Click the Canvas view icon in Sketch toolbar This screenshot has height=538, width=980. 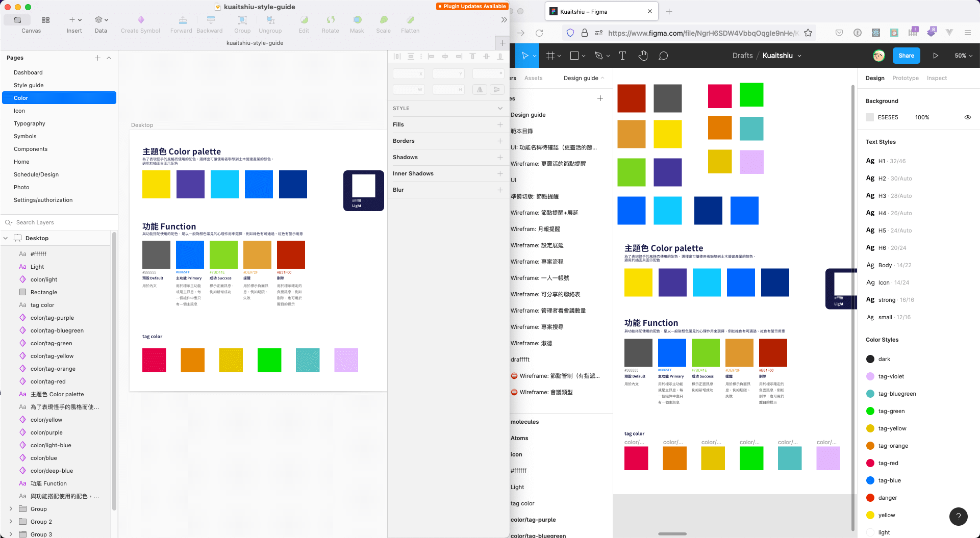[x=17, y=20]
